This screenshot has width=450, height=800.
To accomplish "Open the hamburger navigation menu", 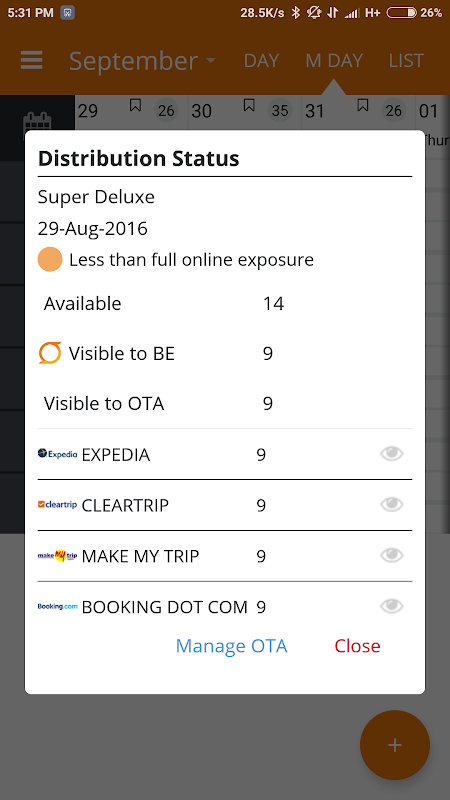I will click(32, 61).
